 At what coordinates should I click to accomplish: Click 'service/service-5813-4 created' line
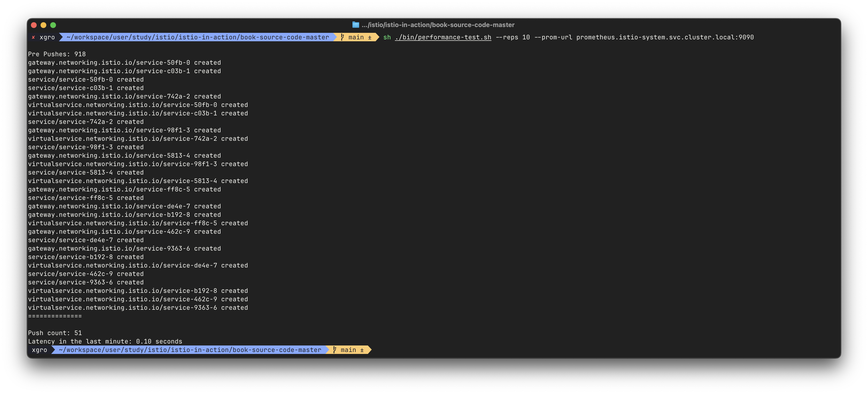[86, 172]
